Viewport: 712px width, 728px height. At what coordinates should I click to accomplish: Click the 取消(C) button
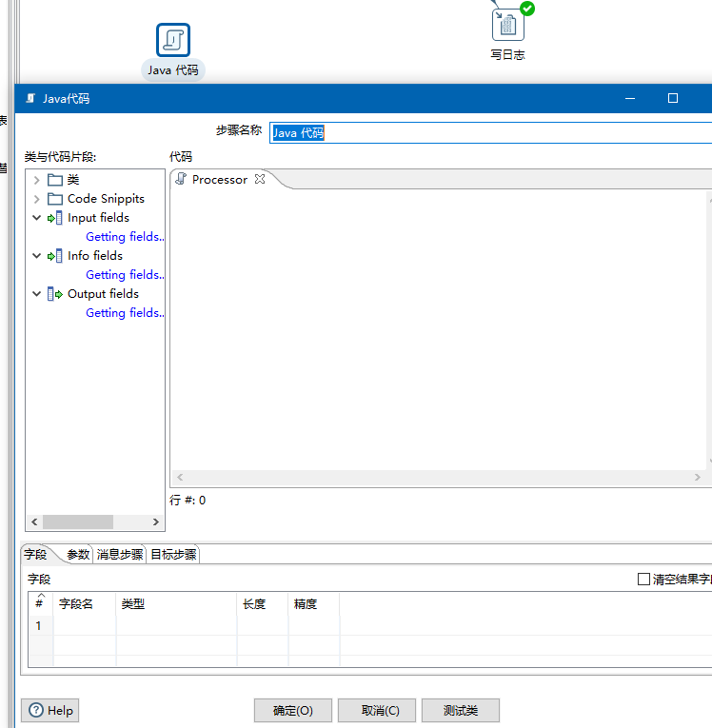tap(377, 710)
